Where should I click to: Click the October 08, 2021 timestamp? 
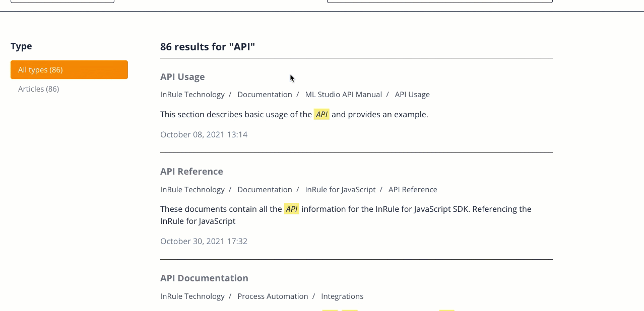204,134
